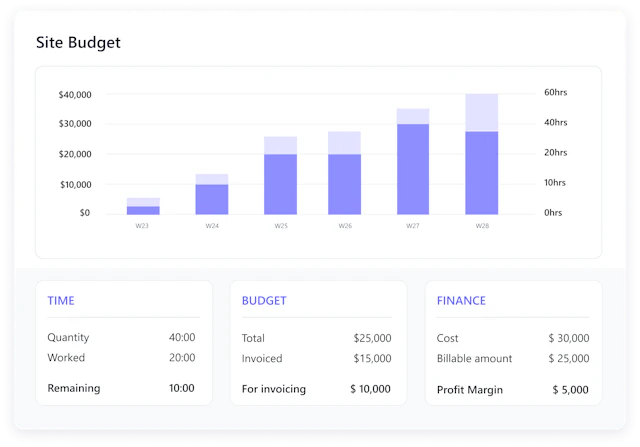Click the 10:00 remaining value
The height and width of the screenshot is (447, 640).
click(x=182, y=388)
